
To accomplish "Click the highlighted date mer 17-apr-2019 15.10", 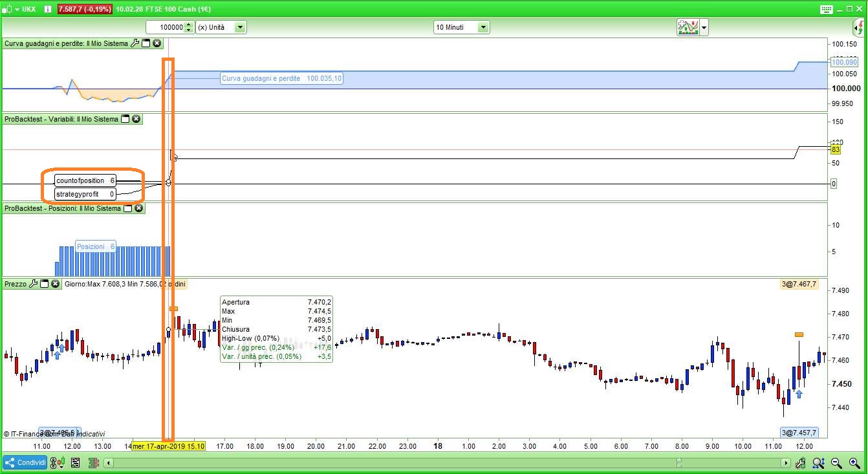I will point(169,446).
